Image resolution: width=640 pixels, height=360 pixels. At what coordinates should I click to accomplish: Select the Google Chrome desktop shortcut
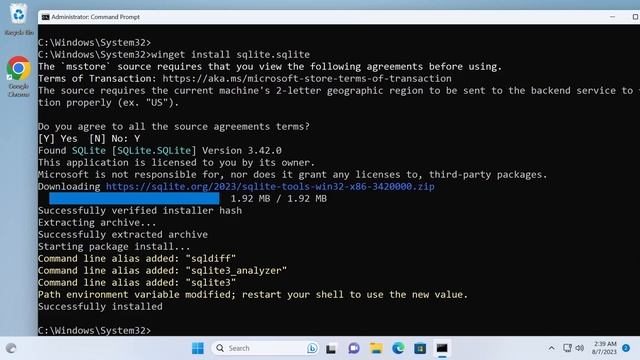click(18, 77)
